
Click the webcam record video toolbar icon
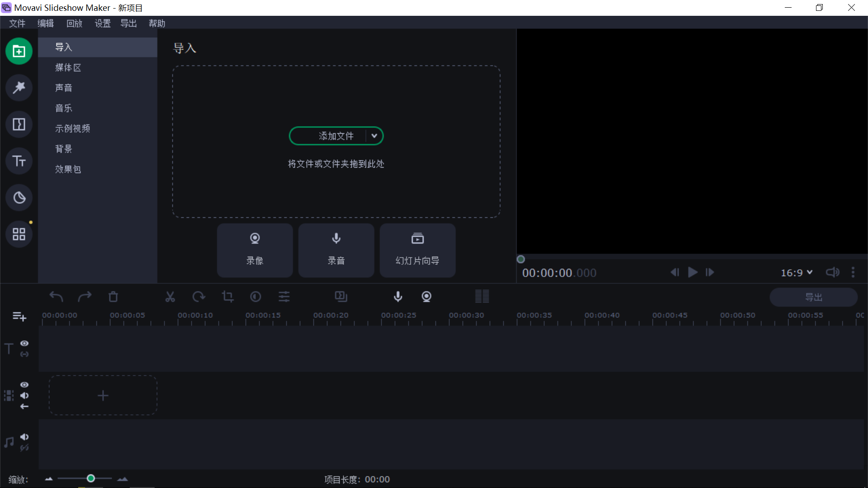tap(426, 297)
